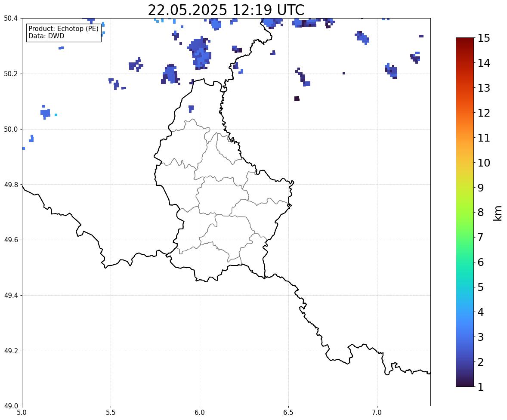Screen dimensions: 507x420
Task: Click latitude axis label 49.8
Action: [11, 185]
